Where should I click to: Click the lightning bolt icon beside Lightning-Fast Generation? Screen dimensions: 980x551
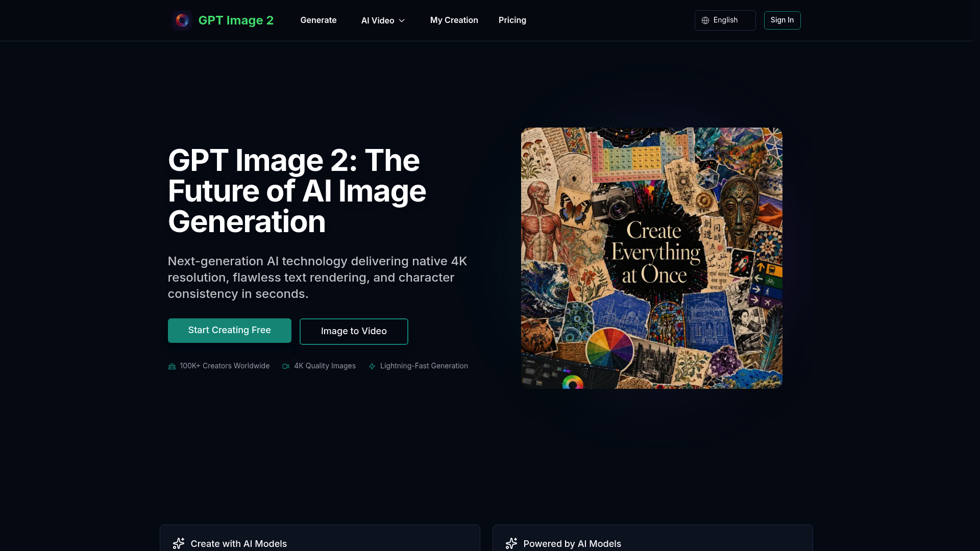click(x=372, y=366)
